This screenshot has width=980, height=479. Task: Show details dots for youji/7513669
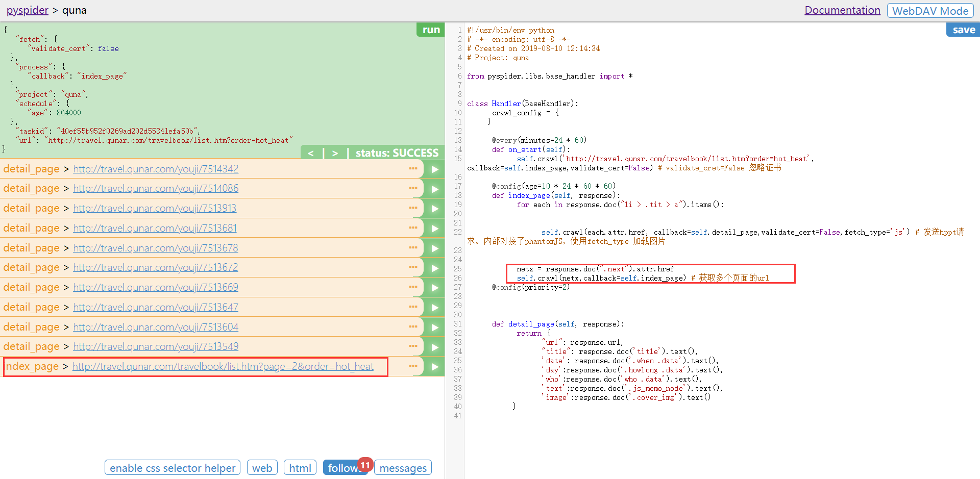pyautogui.click(x=413, y=287)
